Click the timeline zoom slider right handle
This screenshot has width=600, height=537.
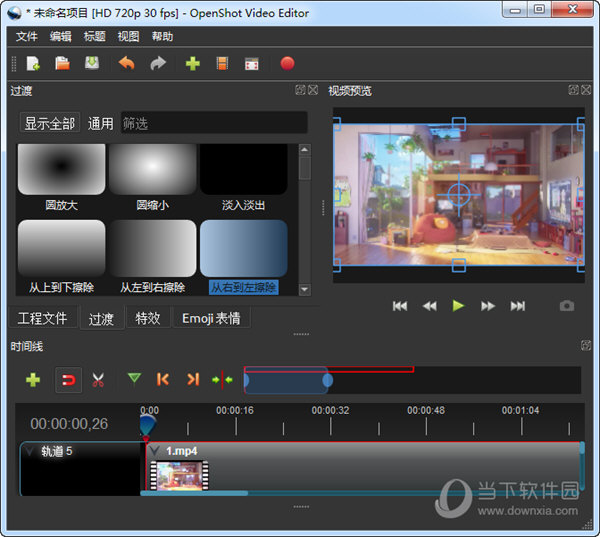328,380
